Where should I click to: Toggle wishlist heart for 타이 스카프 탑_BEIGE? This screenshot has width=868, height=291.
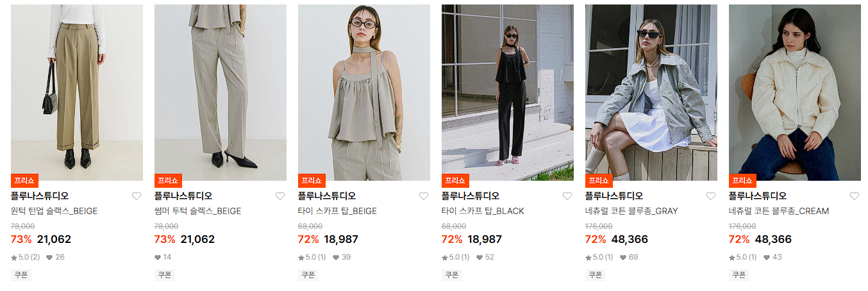tap(424, 196)
